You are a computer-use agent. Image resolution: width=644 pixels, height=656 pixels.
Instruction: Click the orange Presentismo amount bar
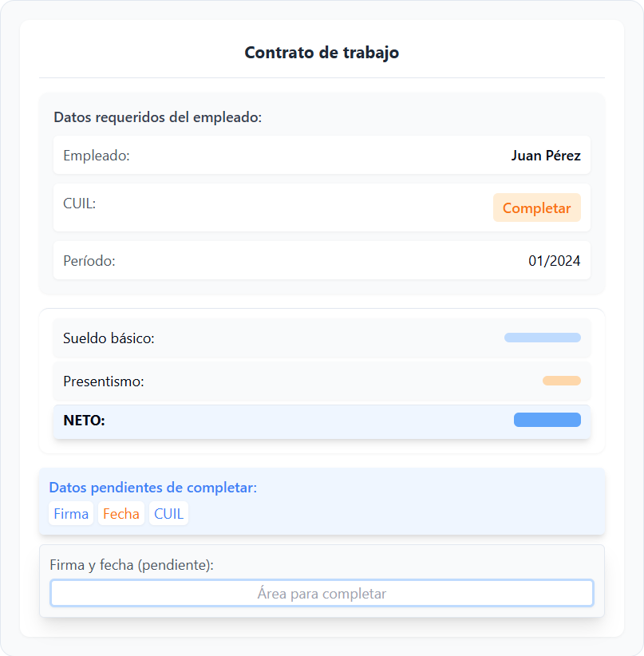pos(561,381)
